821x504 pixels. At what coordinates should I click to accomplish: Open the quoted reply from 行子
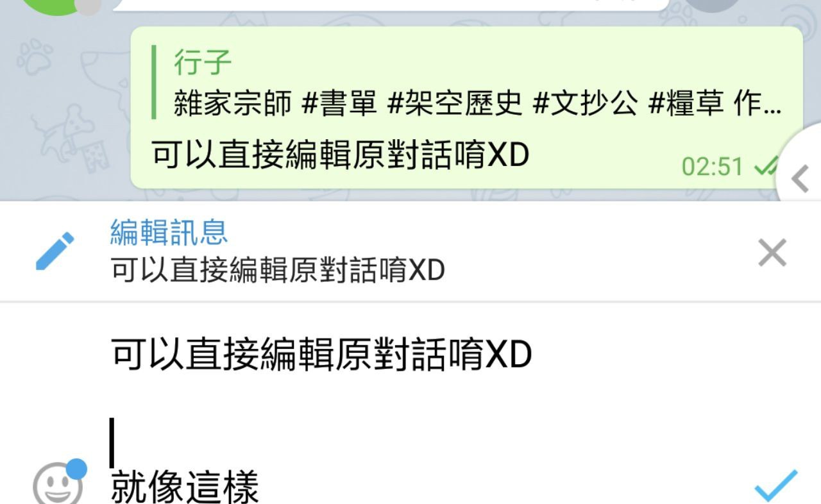(466, 83)
